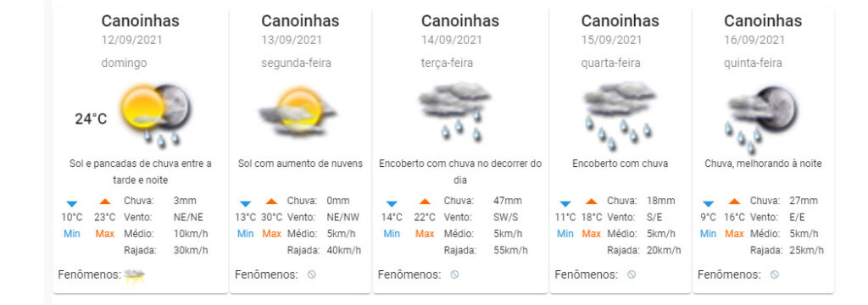Viewport: 868px width, 305px height.
Task: Click the blue Min arrow on domingo card
Action: 72,203
